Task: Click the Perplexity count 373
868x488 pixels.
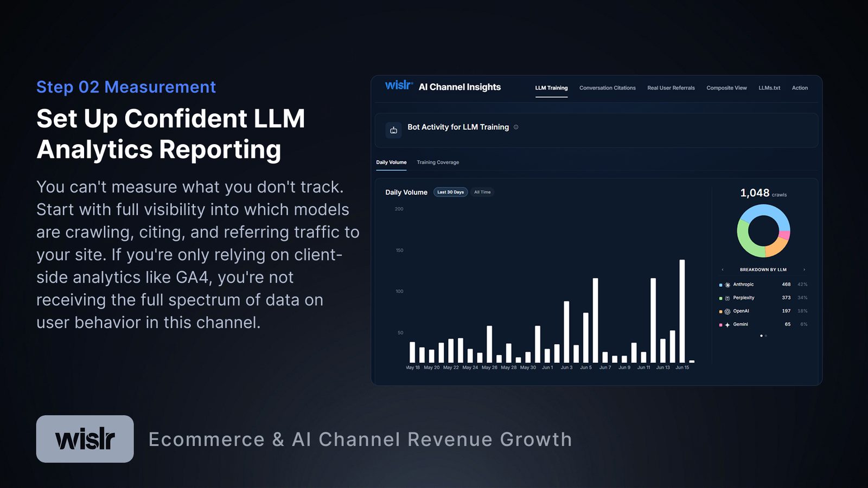Action: click(x=786, y=298)
